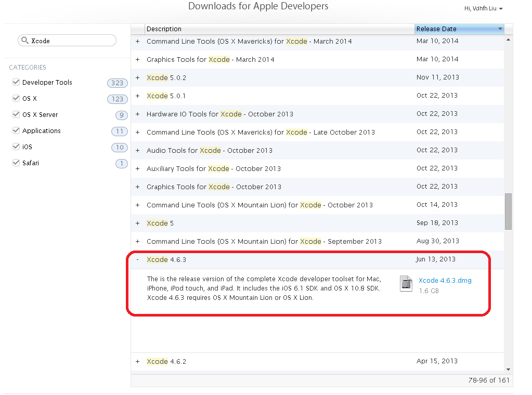Expand Graphics Tools for Xcode October 2013
This screenshot has width=532, height=395.
point(137,187)
